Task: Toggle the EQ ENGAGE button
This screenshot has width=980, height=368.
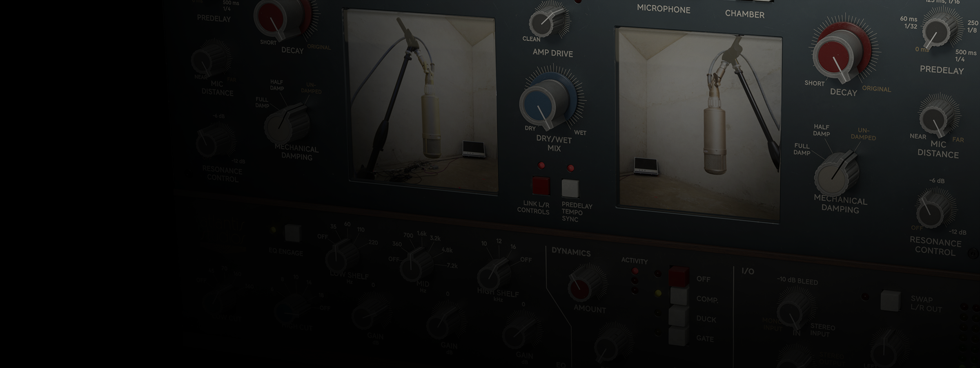Action: pyautogui.click(x=293, y=233)
